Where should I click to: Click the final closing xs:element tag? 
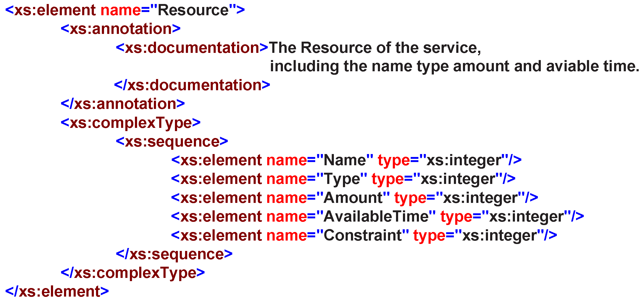[57, 292]
